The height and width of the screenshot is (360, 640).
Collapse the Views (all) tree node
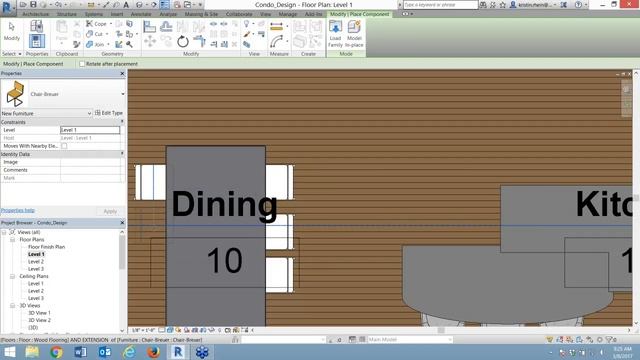tap(4, 232)
